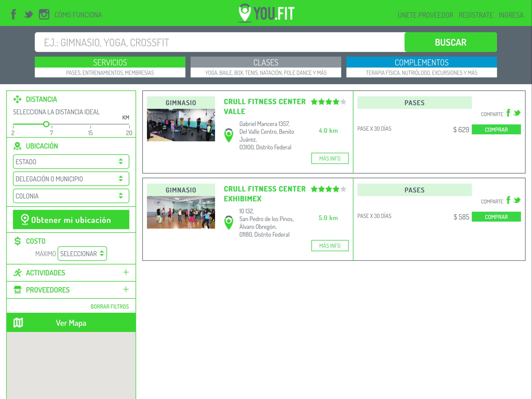
Task: Open Ingresa login link
Action: 511,15
